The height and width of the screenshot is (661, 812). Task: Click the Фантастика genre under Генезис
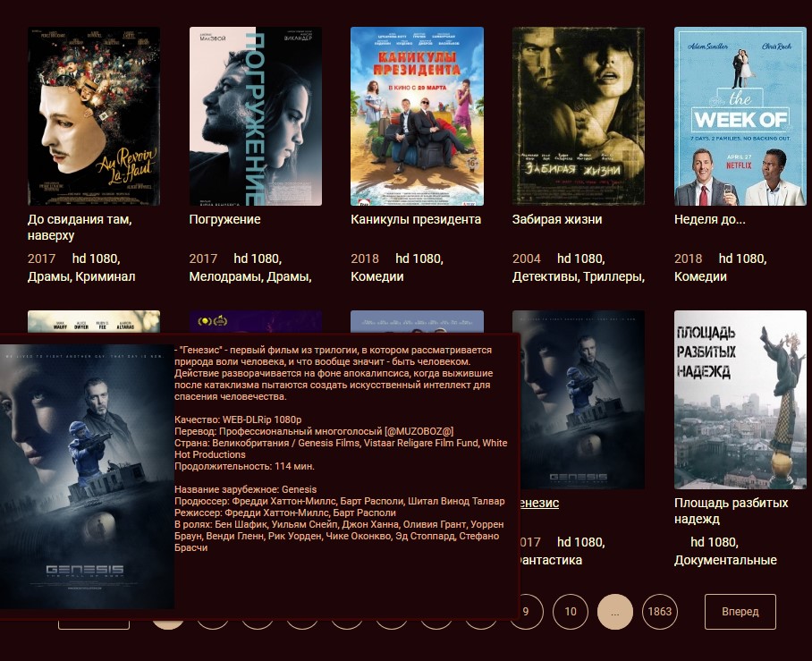551,560
